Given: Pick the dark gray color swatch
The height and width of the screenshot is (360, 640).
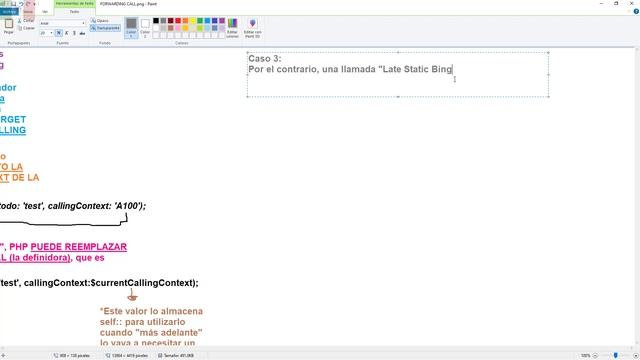Looking at the screenshot, I should (163, 20).
